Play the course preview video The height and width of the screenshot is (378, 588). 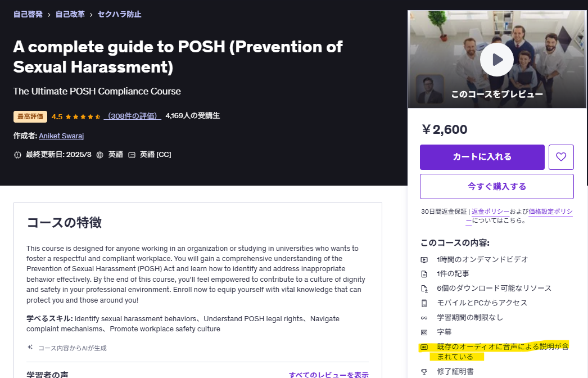point(496,60)
